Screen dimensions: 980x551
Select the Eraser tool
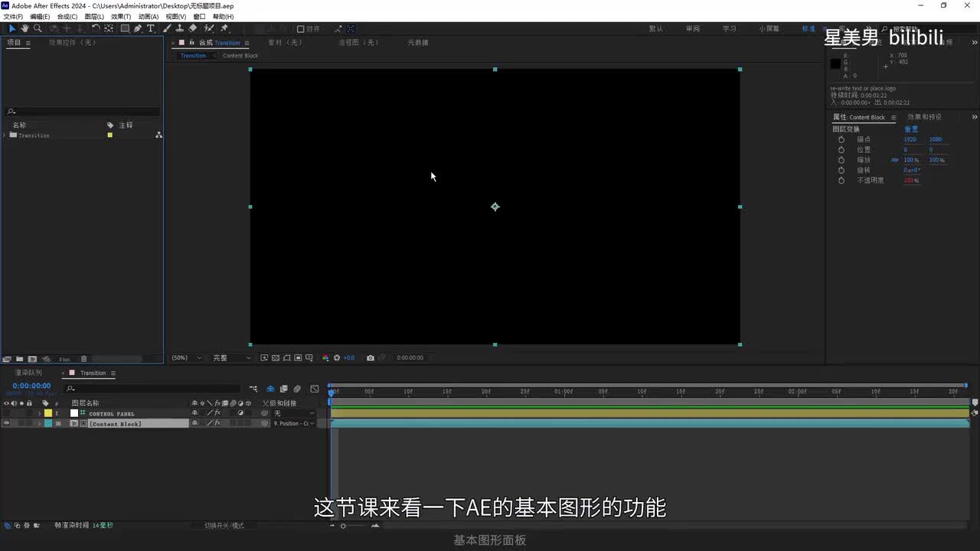click(193, 28)
